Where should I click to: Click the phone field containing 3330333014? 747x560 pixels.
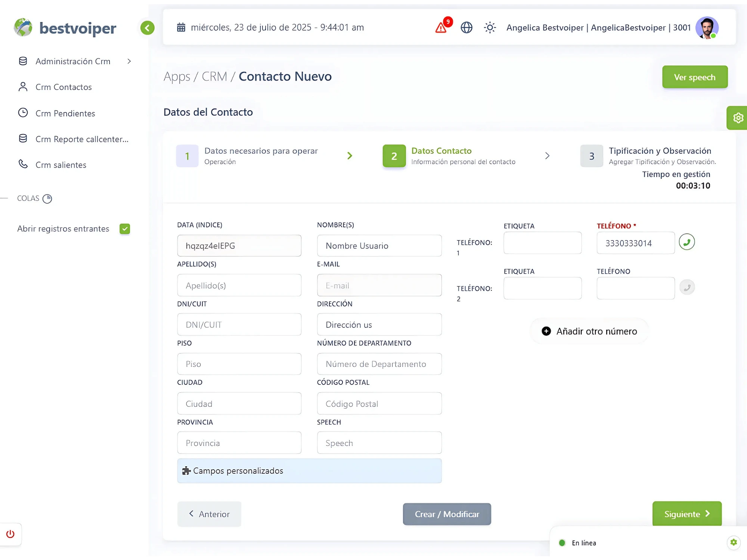636,243
